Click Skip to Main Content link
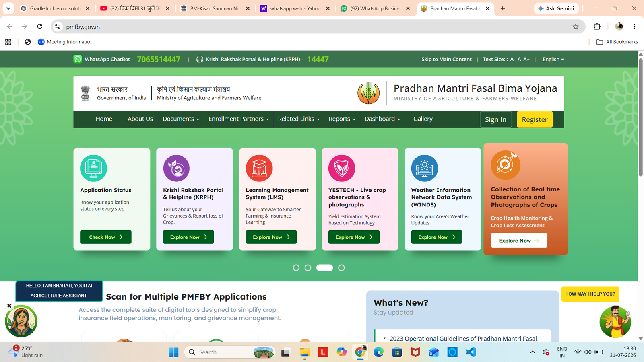 tap(446, 59)
